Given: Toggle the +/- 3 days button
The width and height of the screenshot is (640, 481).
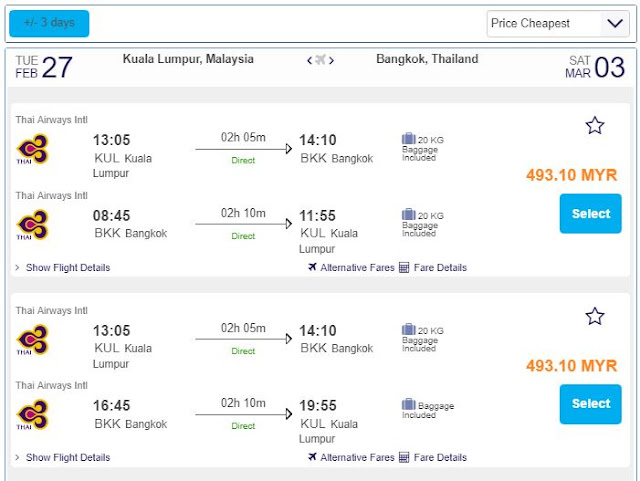Looking at the screenshot, I should [49, 23].
